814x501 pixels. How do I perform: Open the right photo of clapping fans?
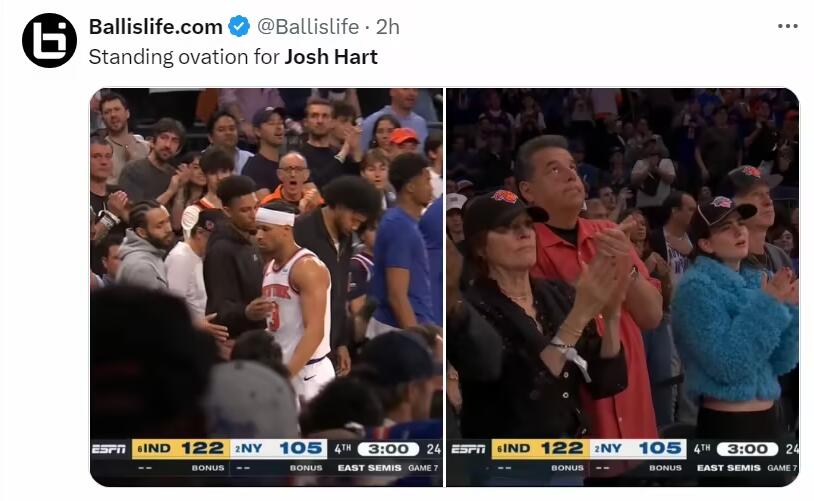pyautogui.click(x=622, y=287)
